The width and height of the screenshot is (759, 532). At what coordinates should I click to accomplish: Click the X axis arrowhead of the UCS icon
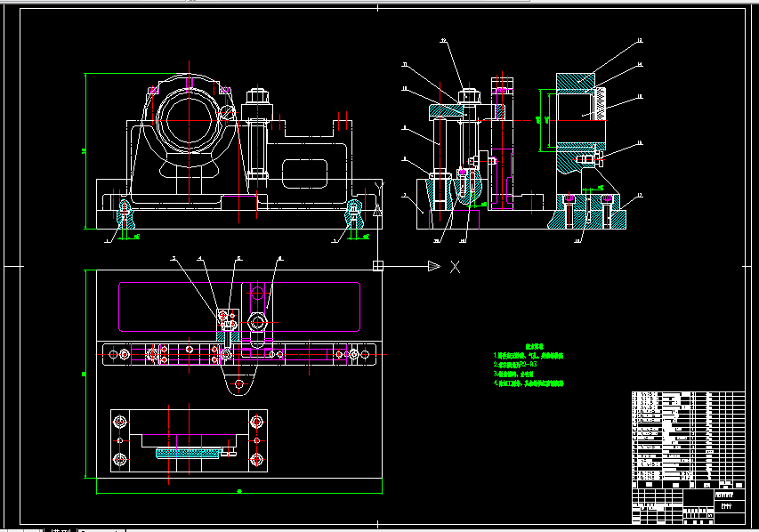(x=434, y=266)
